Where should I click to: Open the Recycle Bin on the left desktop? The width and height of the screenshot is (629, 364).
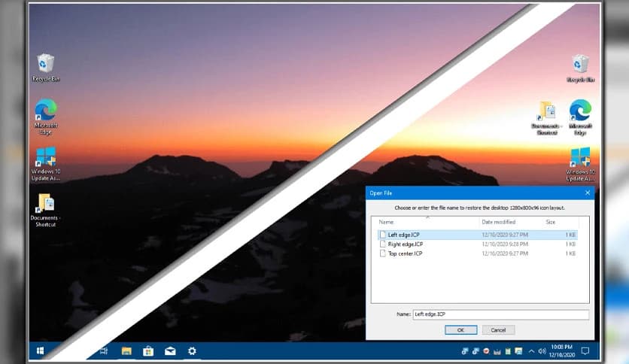tap(46, 65)
